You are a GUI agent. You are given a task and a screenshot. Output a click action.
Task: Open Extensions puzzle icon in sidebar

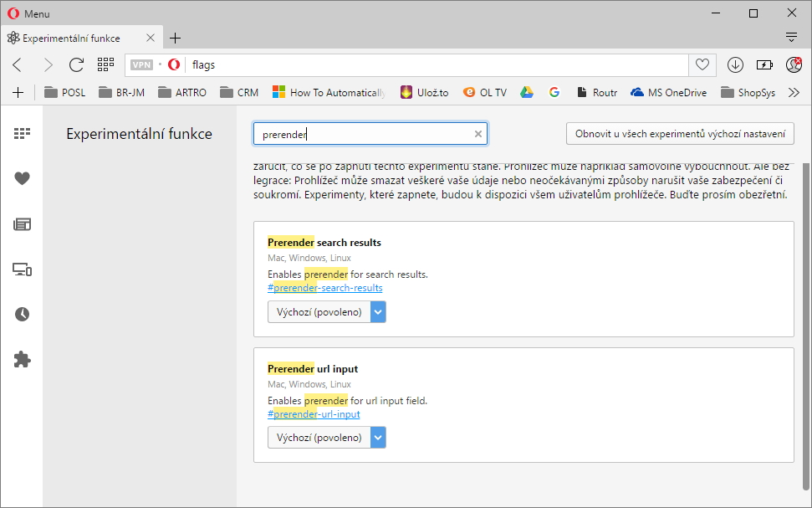22,359
